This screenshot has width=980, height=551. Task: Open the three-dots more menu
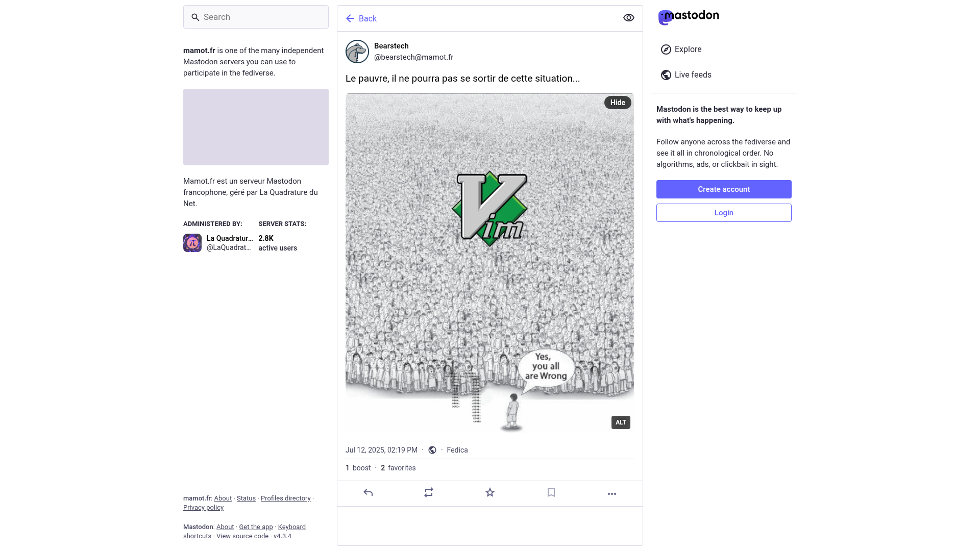pos(612,493)
